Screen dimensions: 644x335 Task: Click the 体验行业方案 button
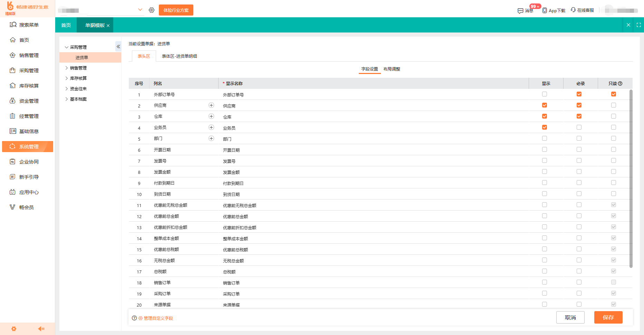pyautogui.click(x=176, y=10)
